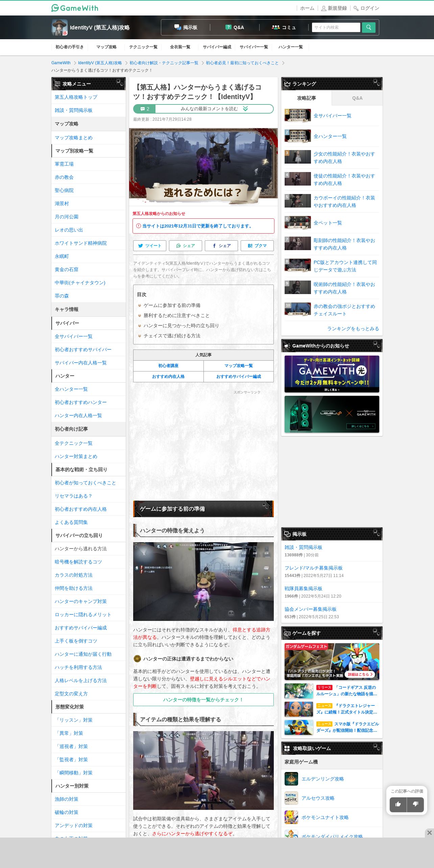Click breadcrumb GameWith link
The height and width of the screenshot is (868, 434).
click(61, 63)
